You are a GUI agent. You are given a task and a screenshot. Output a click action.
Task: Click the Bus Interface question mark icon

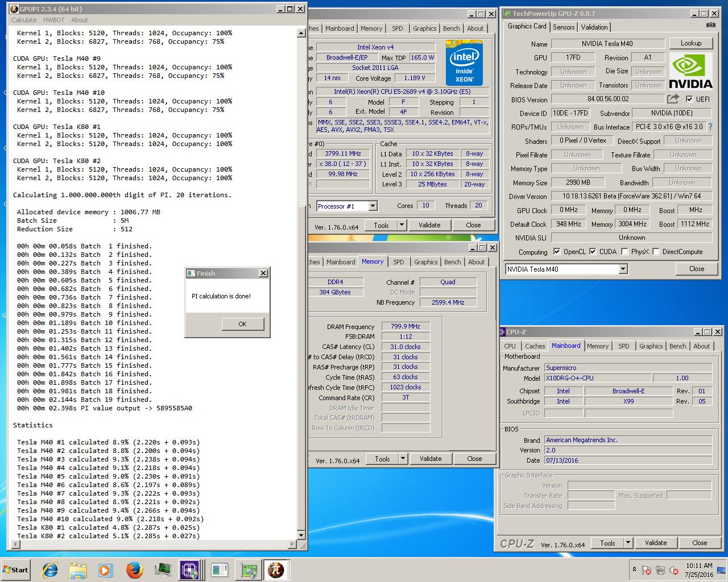710,127
